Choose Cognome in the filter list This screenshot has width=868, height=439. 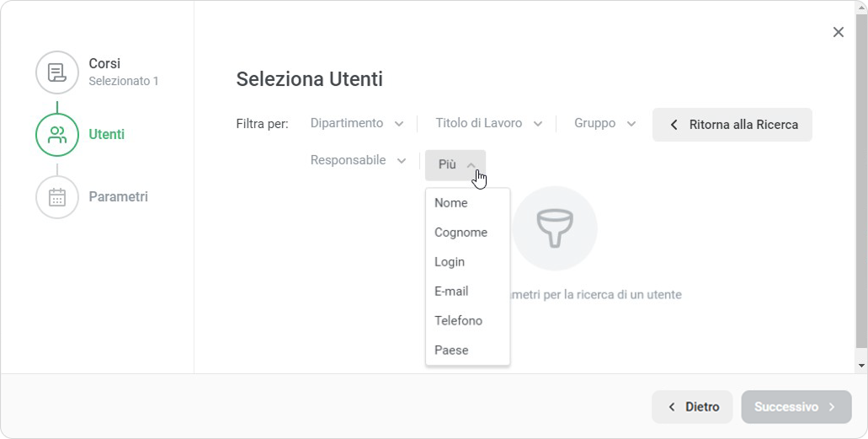tap(461, 233)
